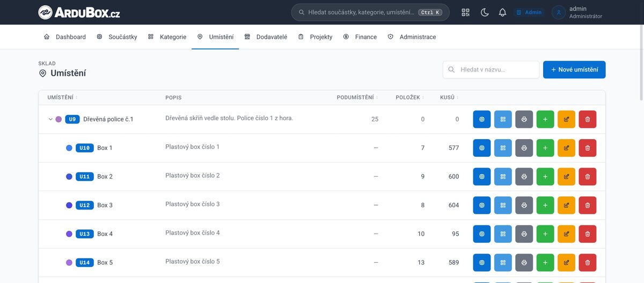The image size is (644, 283).
Task: Edit the Box 4 row
Action: [566, 234]
